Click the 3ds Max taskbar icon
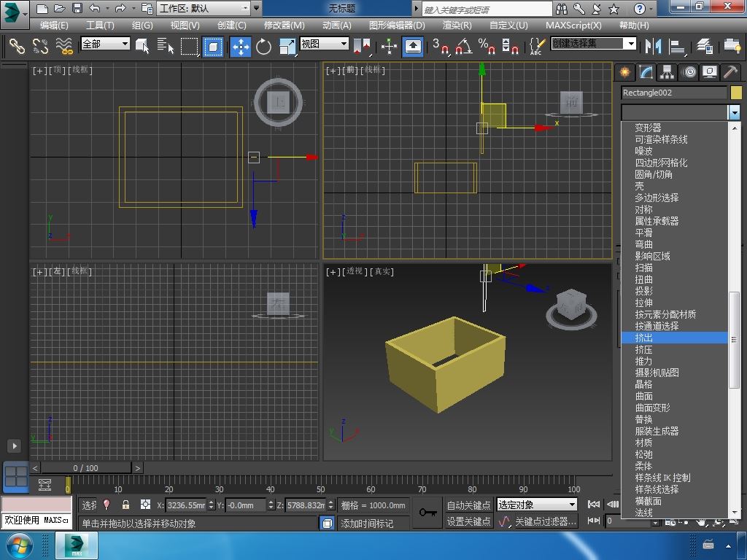 click(x=77, y=545)
